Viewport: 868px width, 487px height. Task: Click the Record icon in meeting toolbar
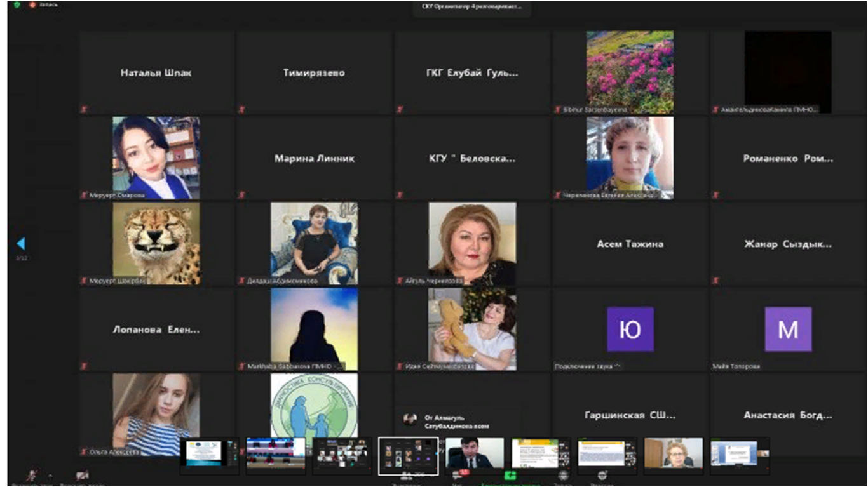(563, 475)
